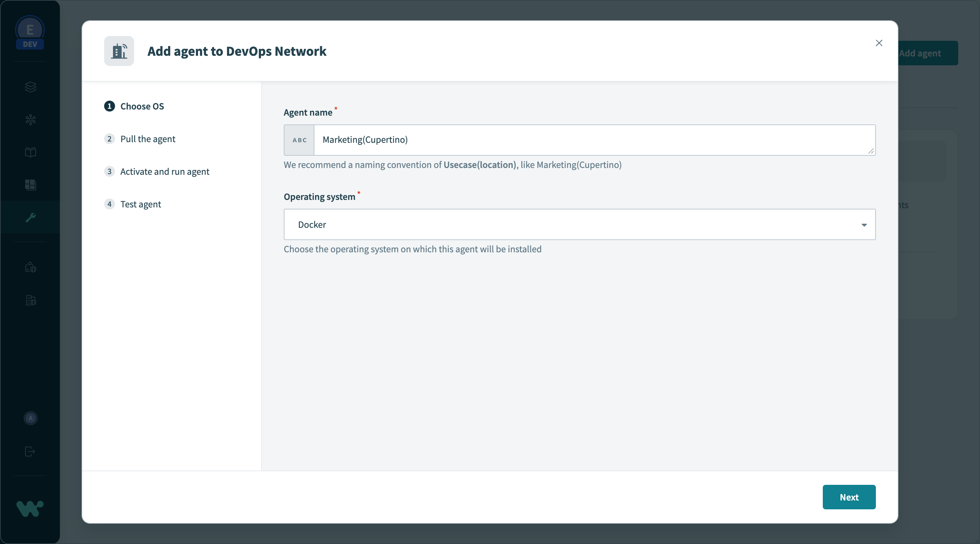Image resolution: width=980 pixels, height=544 pixels.
Task: Click the Next button
Action: pos(849,497)
